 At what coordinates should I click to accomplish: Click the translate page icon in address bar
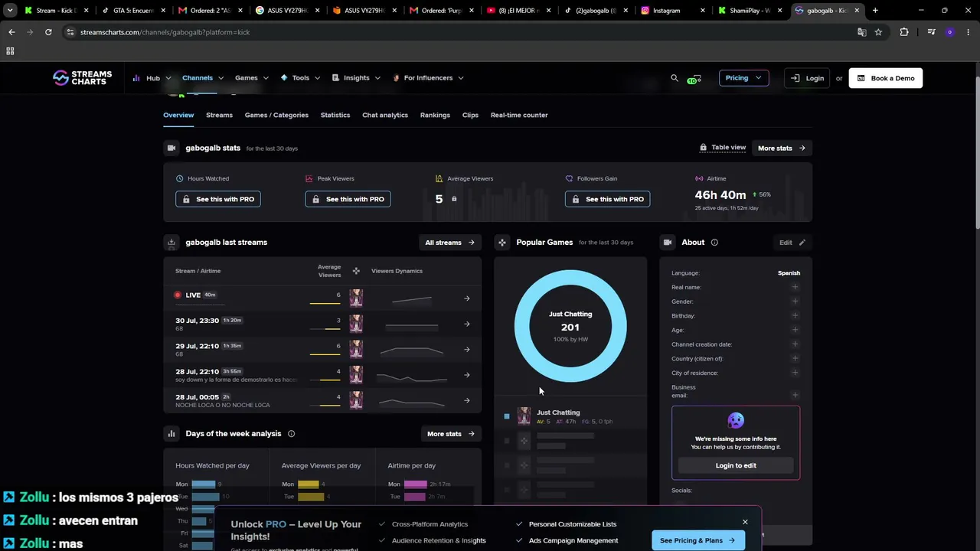click(x=861, y=32)
